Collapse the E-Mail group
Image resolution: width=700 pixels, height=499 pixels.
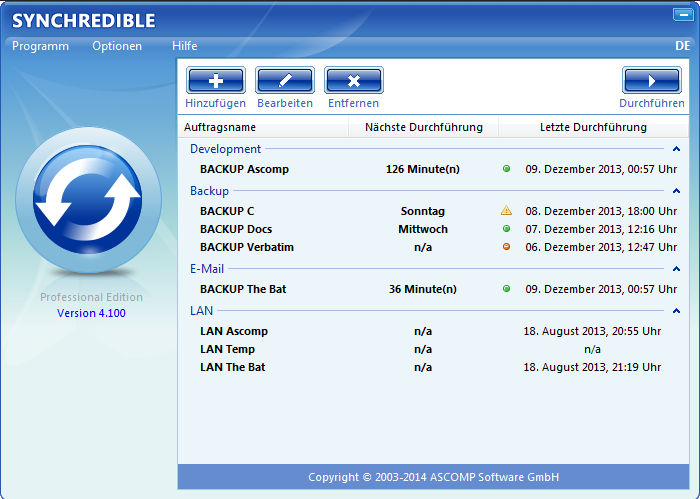coord(676,269)
